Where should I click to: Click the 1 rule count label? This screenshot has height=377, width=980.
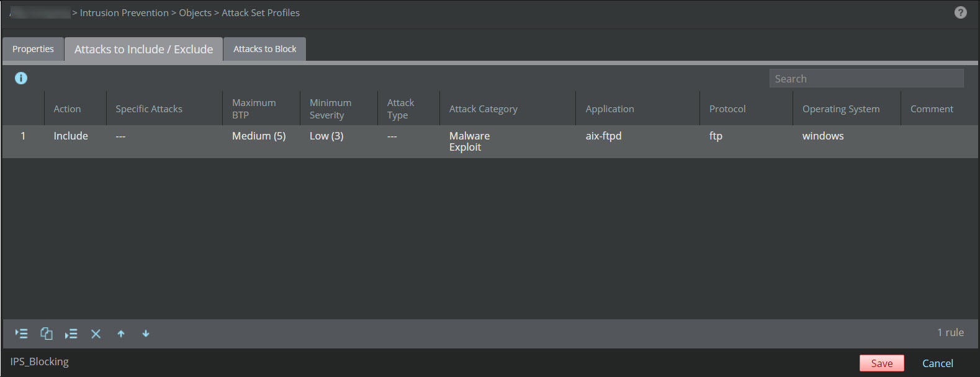950,332
